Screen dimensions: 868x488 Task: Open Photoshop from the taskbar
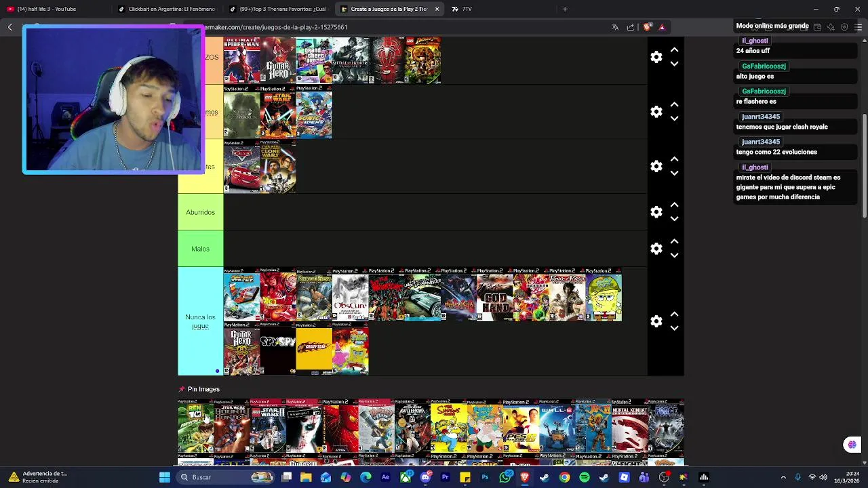tap(485, 477)
